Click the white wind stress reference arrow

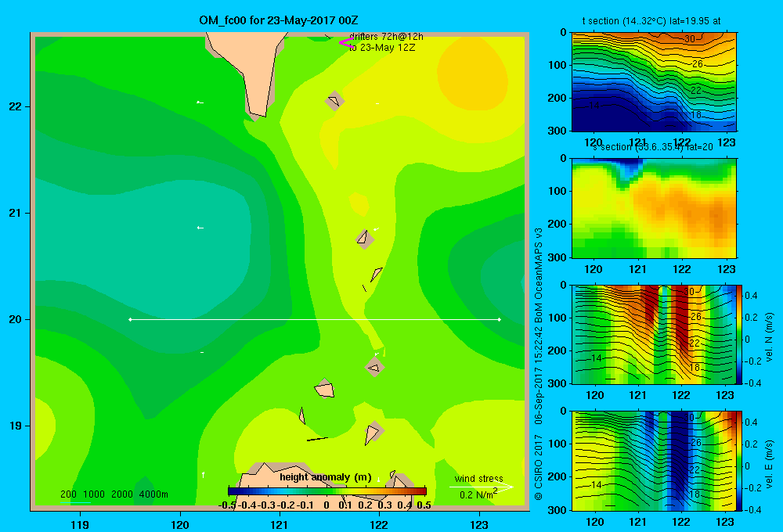pyautogui.click(x=481, y=487)
